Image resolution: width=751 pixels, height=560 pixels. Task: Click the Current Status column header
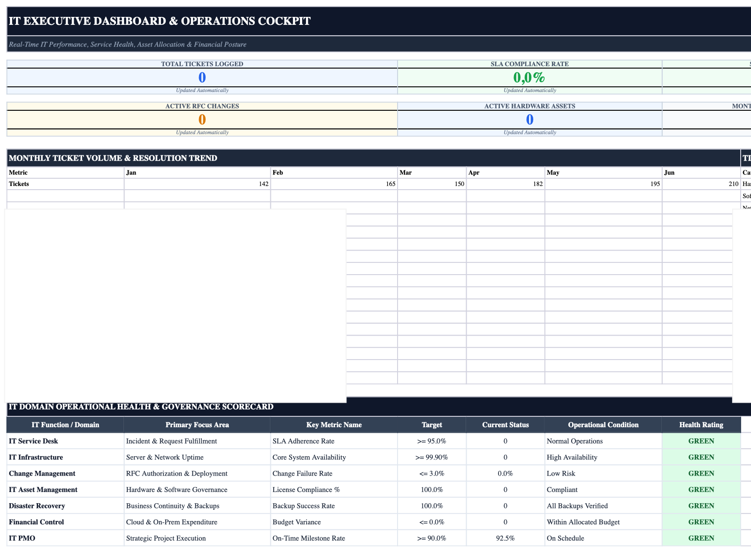(506, 425)
